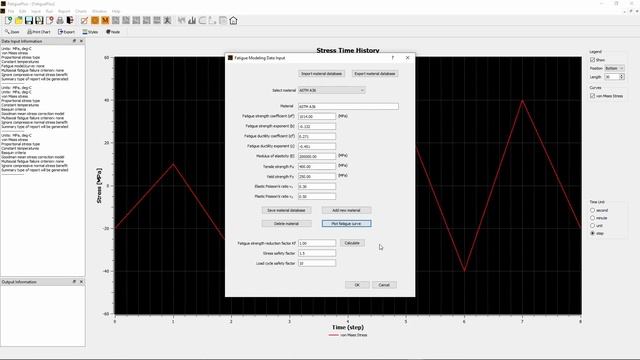Click the grey icon right of orange M
Viewport: 640px width, 360px height.
tap(116, 20)
